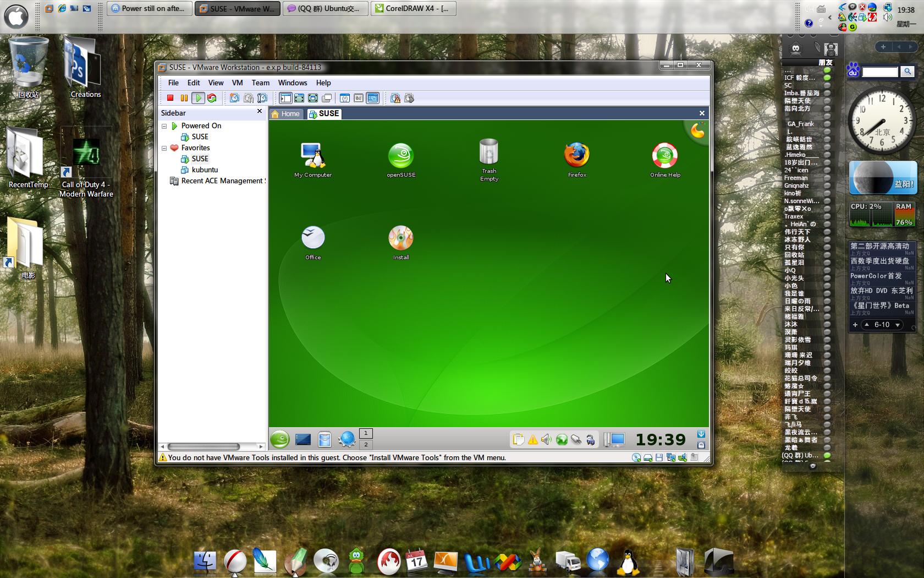The image size is (924, 578).
Task: Revert the VM to its snapshot
Action: 249,98
